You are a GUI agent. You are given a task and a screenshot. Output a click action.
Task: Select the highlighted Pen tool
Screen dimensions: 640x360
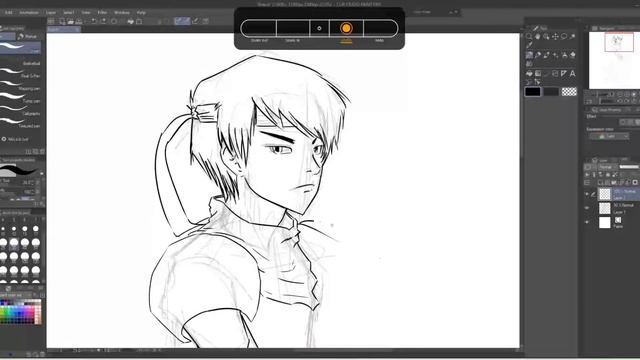(x=529, y=55)
